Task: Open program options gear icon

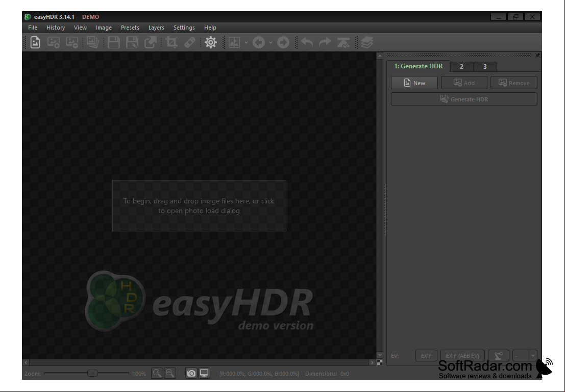Action: (x=211, y=42)
